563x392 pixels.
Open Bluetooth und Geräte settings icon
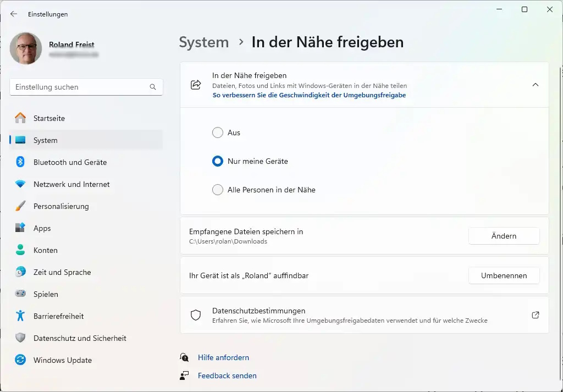pyautogui.click(x=20, y=162)
